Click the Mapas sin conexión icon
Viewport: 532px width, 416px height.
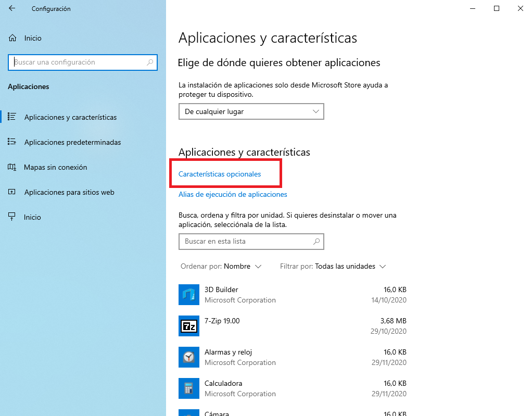point(12,167)
